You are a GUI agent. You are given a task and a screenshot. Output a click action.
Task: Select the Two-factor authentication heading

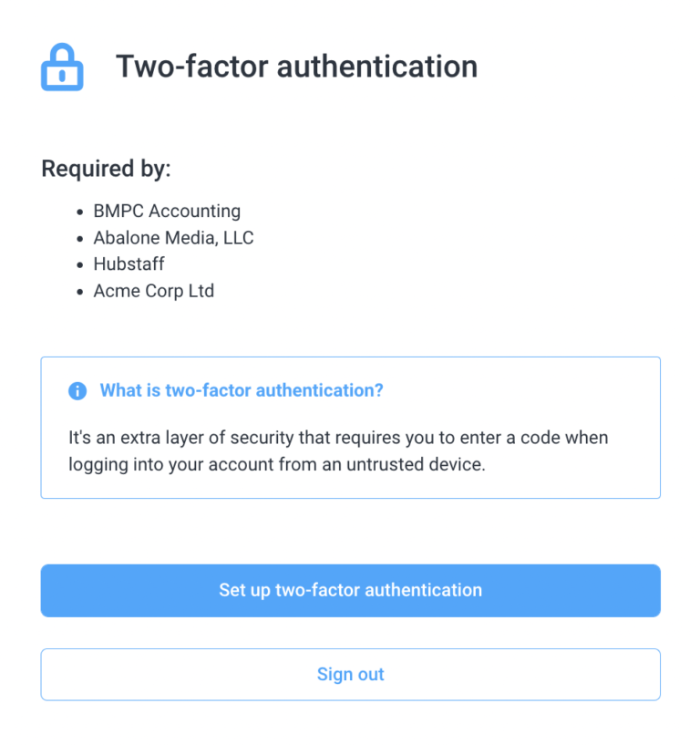tap(296, 66)
